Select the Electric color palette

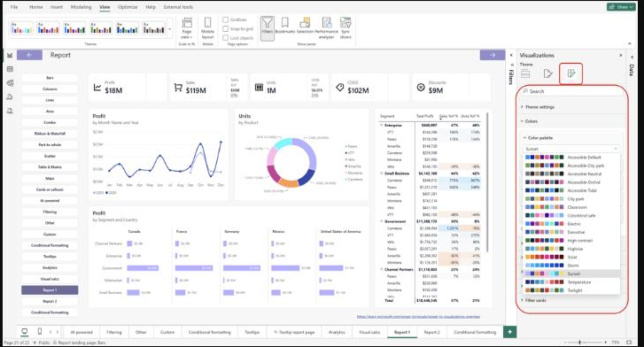(x=570, y=224)
